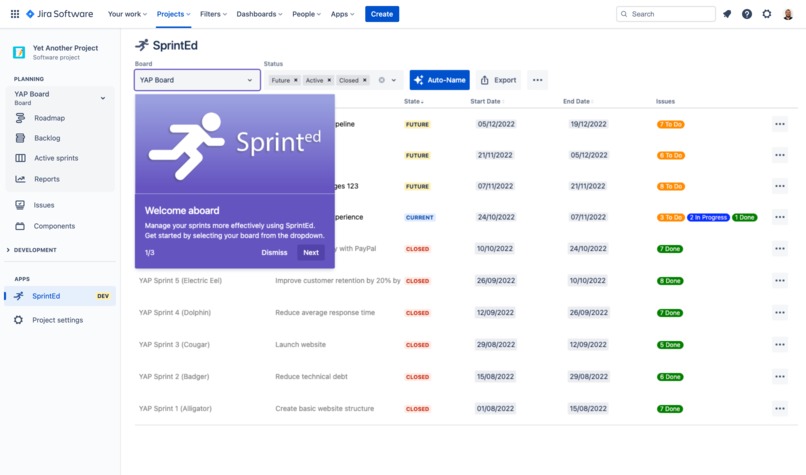The height and width of the screenshot is (475, 806).
Task: Sort by the State column header
Action: [x=414, y=101]
